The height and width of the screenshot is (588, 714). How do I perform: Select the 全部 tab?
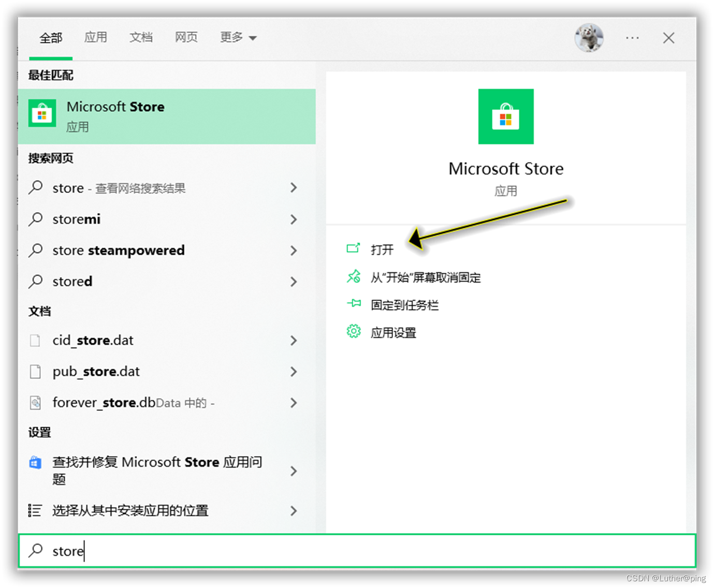[x=51, y=38]
